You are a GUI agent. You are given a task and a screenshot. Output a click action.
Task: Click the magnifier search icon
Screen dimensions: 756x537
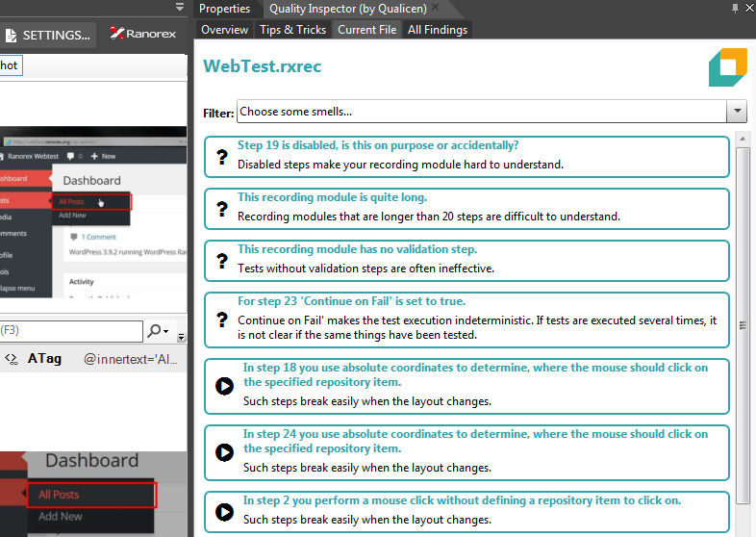tap(154, 331)
